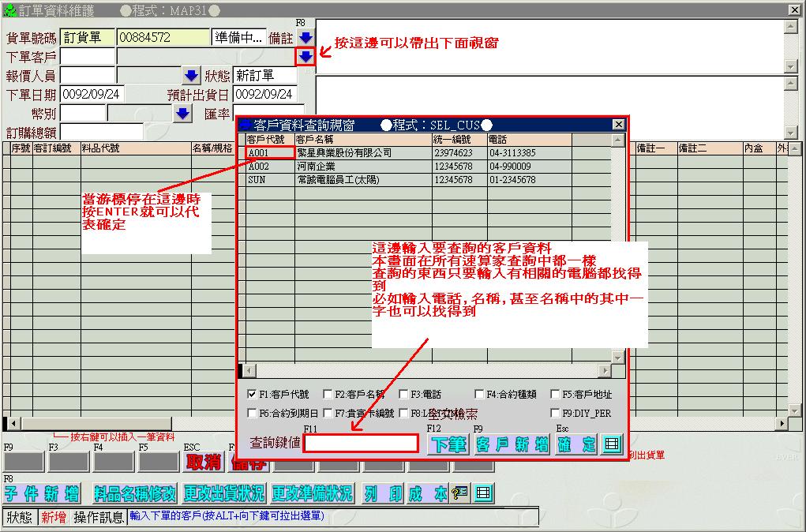Close the 客戶資料查詢視窗 dialog

(x=620, y=125)
